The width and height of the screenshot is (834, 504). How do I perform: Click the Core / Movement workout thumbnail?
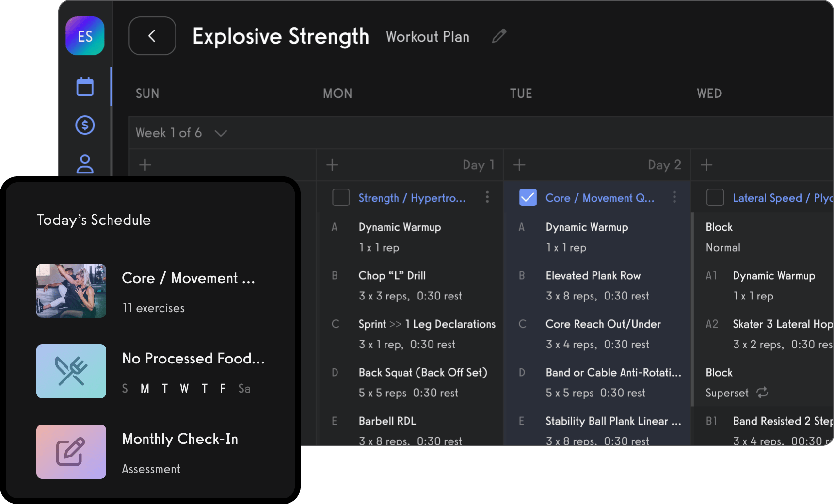pos(71,291)
